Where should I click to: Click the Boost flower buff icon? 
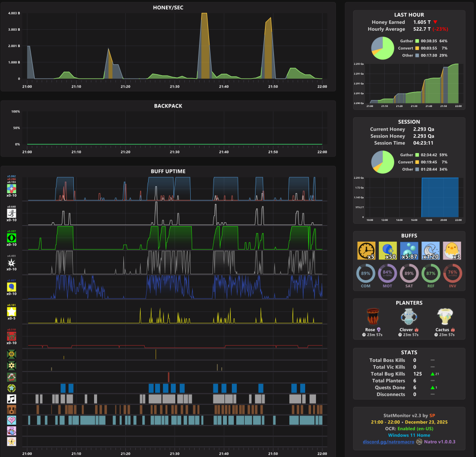[11, 189]
